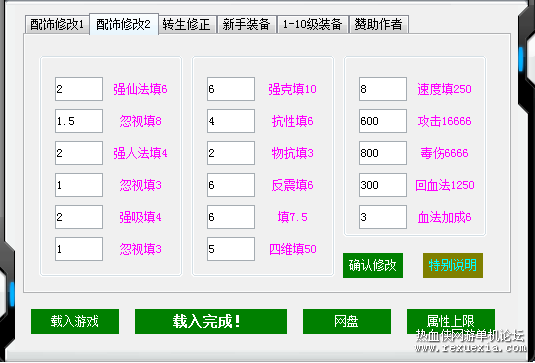535x363 pixels.
Task: Click the 载入完成! button
Action: tap(211, 321)
